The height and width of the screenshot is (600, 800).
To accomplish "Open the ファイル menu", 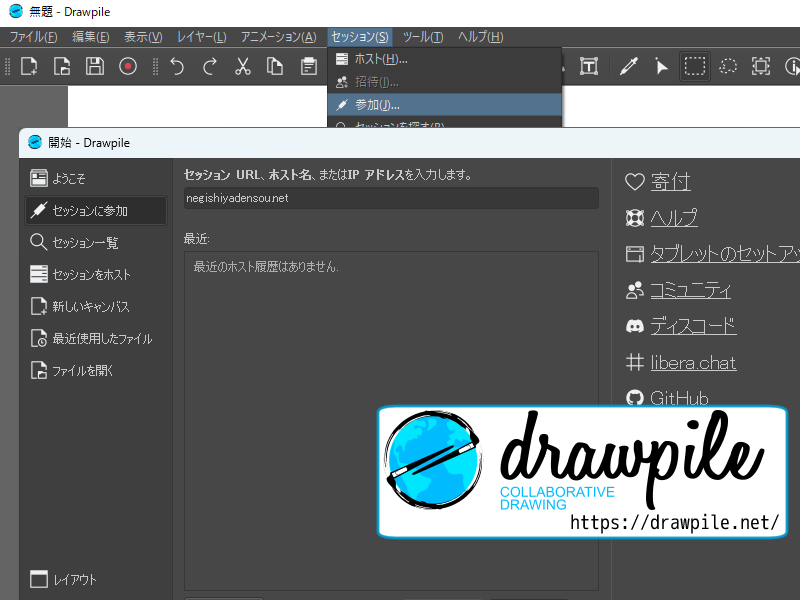I will click(x=34, y=37).
